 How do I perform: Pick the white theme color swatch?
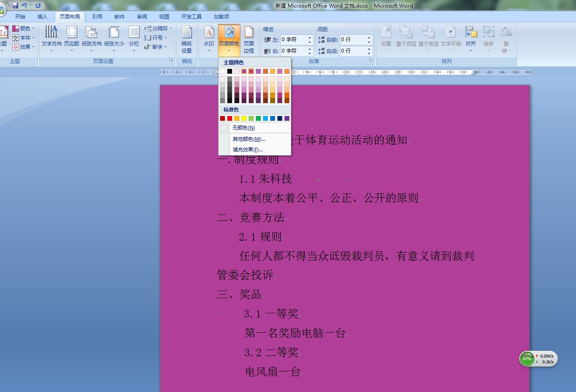(x=222, y=72)
